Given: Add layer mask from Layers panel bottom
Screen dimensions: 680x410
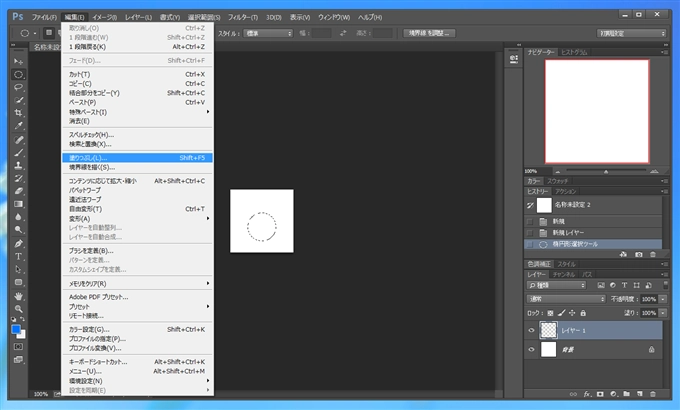Looking at the screenshot, I should pyautogui.click(x=600, y=394).
